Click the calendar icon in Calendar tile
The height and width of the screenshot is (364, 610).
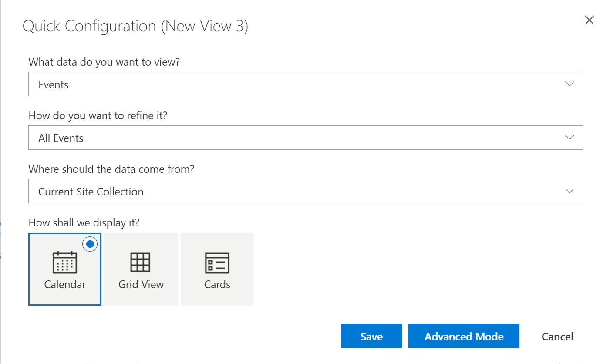click(65, 262)
